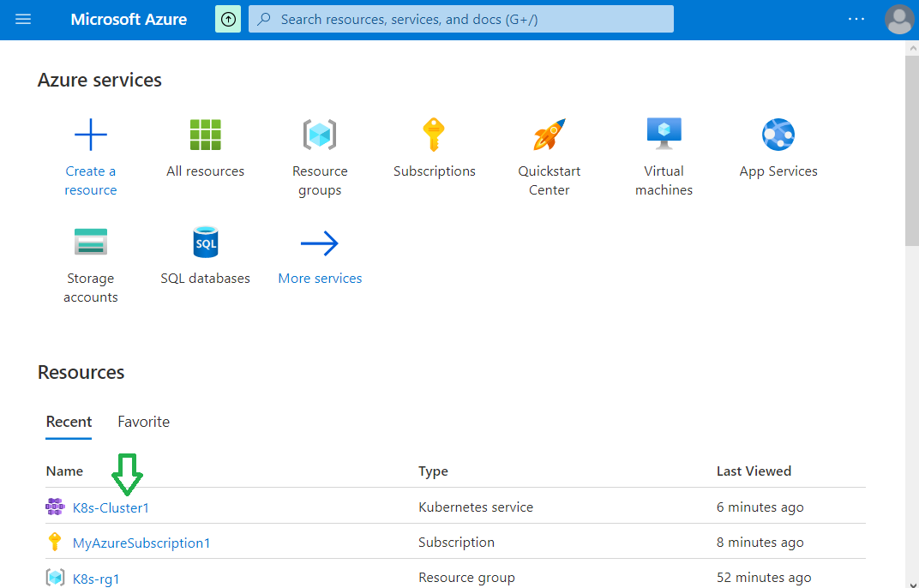Click the App Services label

[778, 171]
